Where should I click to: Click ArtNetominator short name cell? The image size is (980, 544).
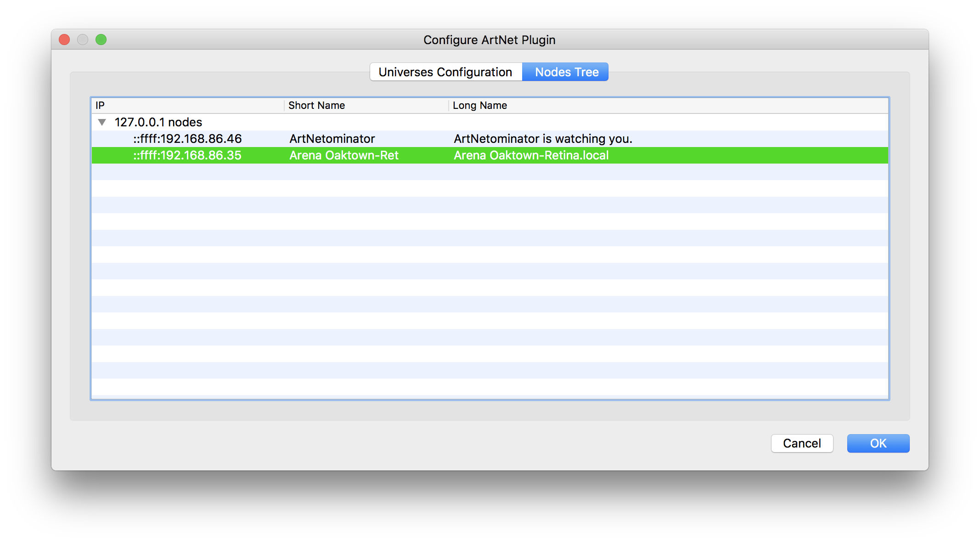coord(332,139)
